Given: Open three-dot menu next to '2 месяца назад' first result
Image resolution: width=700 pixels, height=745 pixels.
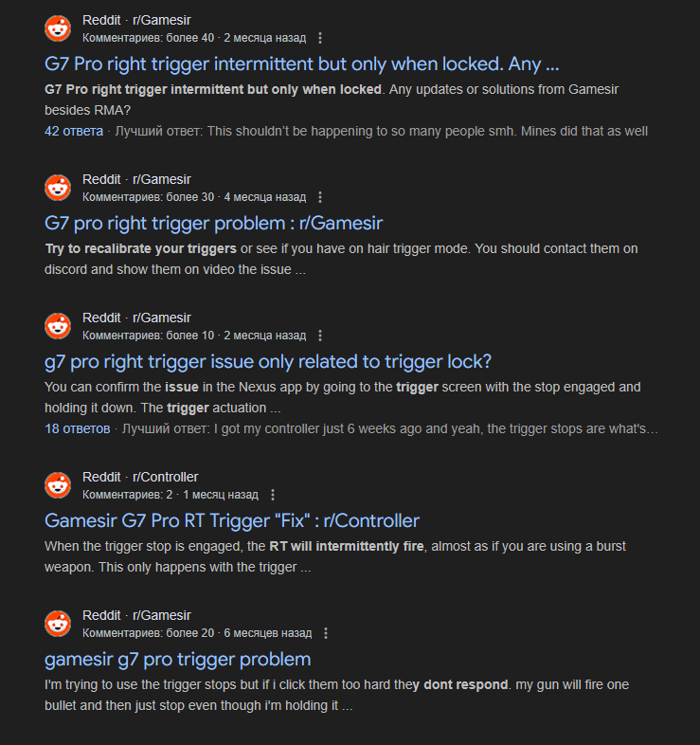Looking at the screenshot, I should 320,38.
